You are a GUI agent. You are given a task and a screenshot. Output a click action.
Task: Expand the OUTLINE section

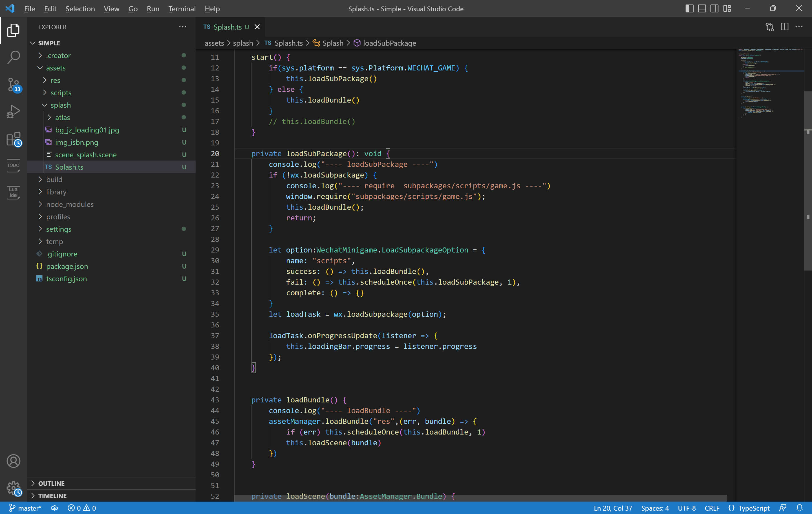51,483
